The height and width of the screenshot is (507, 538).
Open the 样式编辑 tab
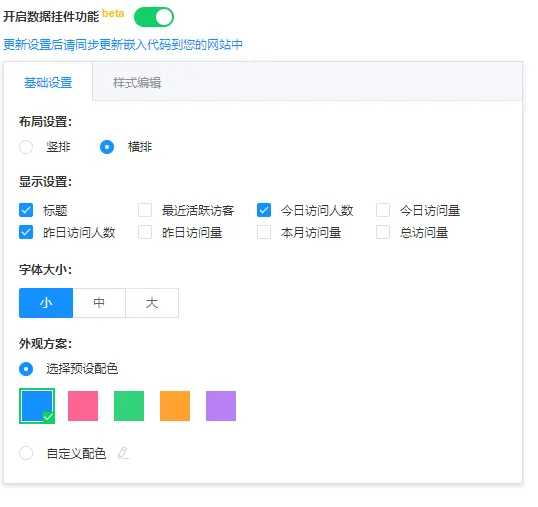point(137,83)
